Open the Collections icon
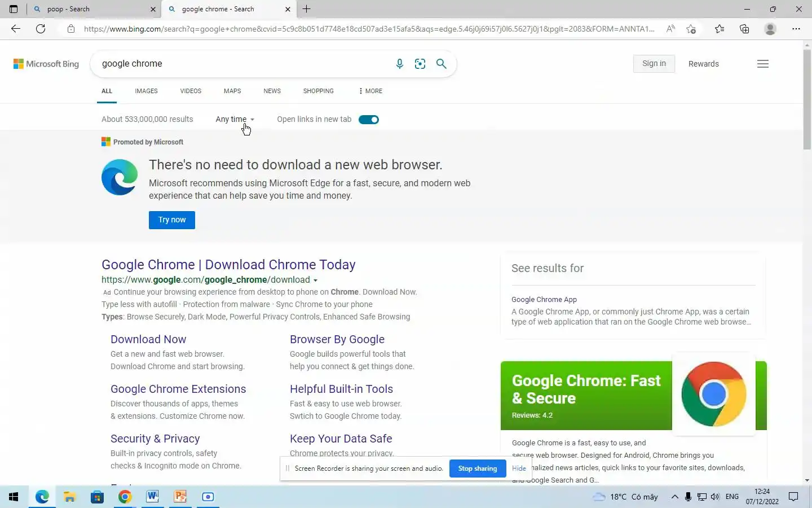 point(744,29)
